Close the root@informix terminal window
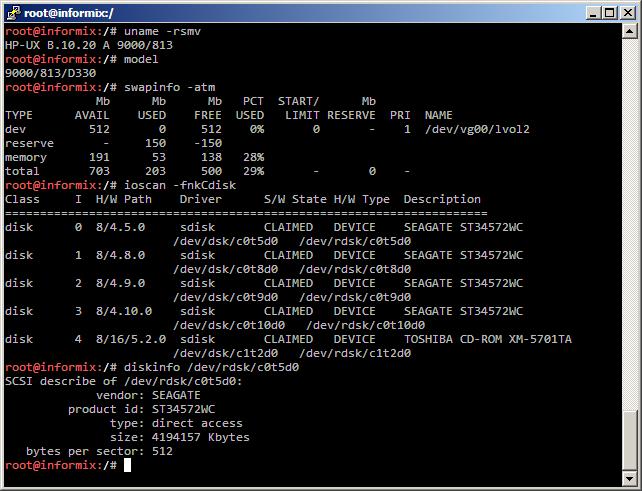642x491 pixels. [x=626, y=12]
